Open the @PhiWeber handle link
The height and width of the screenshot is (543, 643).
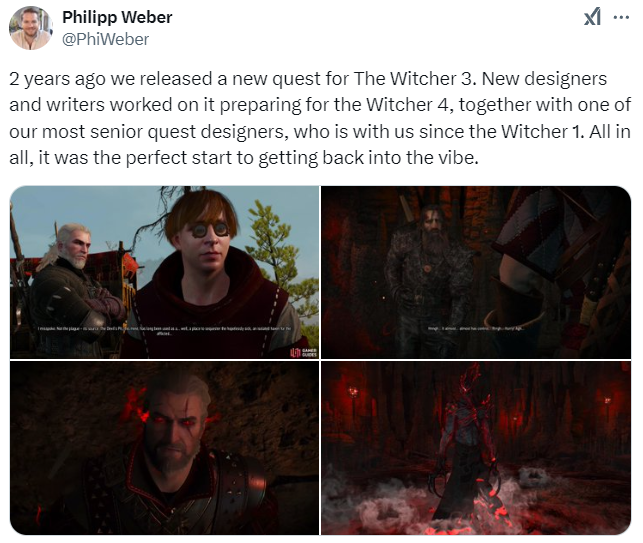pyautogui.click(x=105, y=39)
